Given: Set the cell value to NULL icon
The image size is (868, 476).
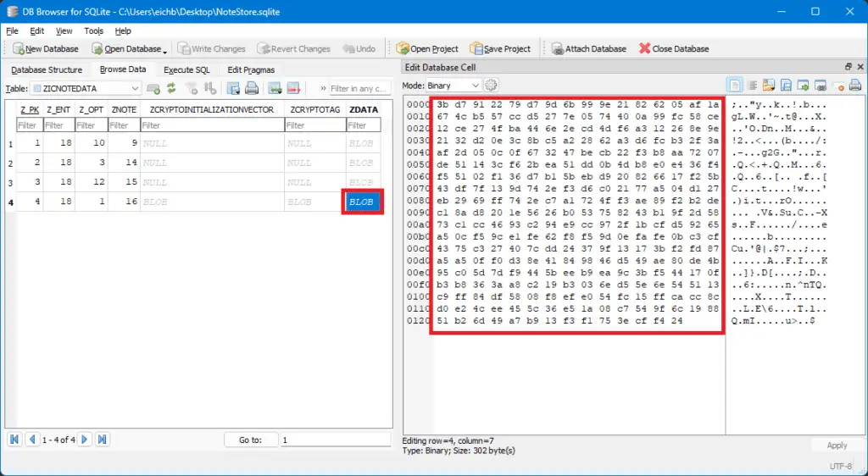Looking at the screenshot, I should click(x=838, y=86).
